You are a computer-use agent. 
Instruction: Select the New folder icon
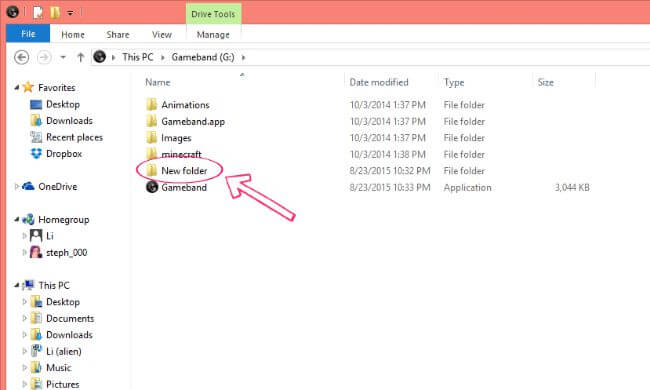152,170
